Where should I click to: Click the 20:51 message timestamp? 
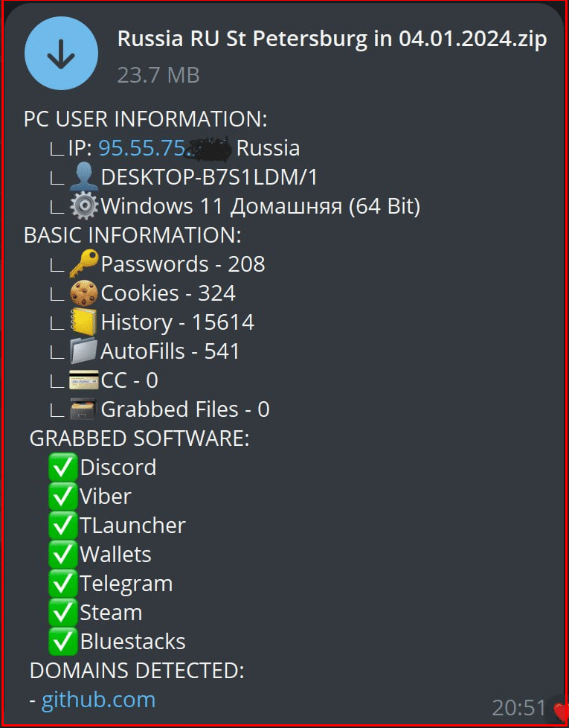518,707
